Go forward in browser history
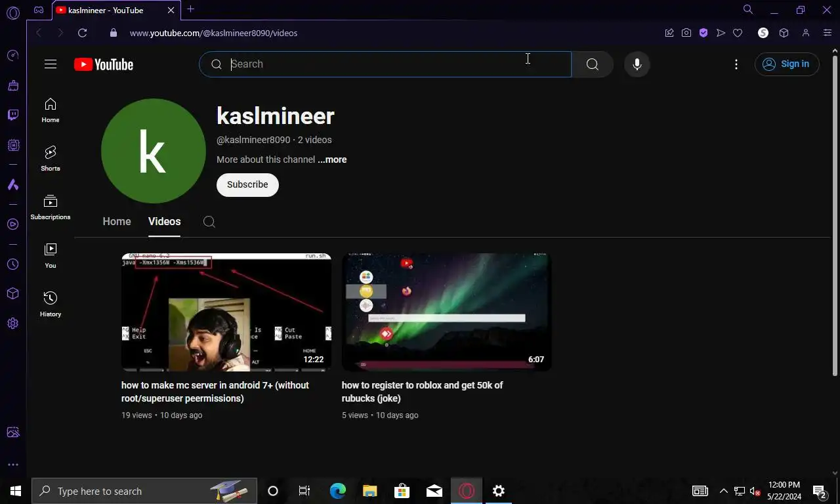The image size is (840, 504). [x=60, y=33]
